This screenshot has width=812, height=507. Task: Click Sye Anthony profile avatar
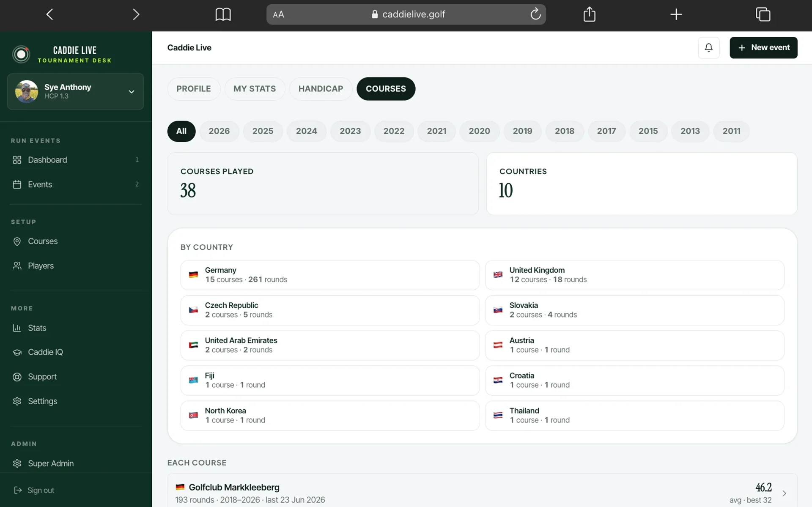(27, 91)
